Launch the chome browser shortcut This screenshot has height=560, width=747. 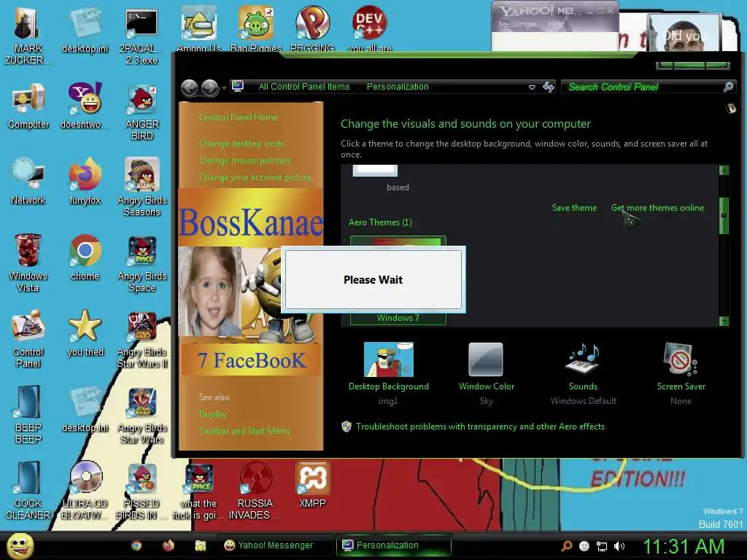click(x=85, y=257)
